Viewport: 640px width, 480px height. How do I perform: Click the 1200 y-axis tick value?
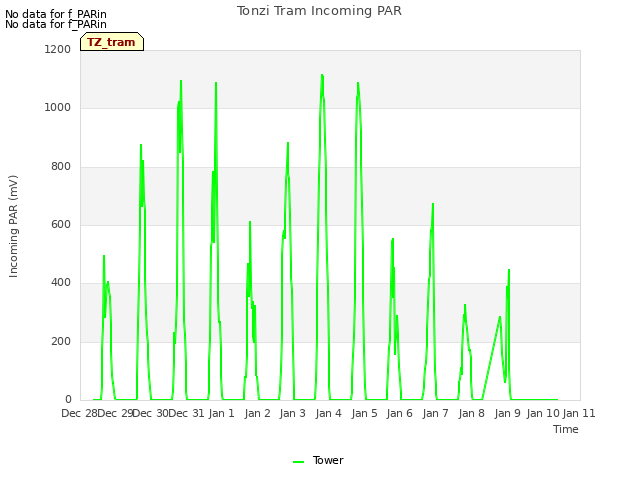58,49
